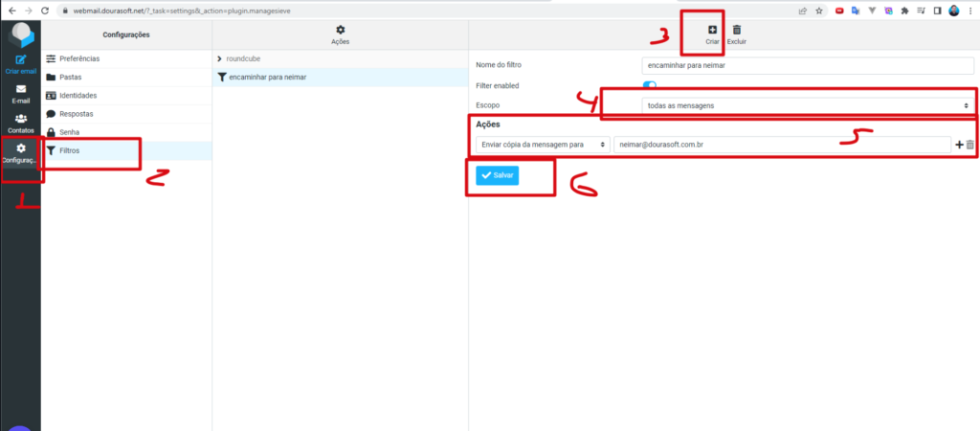Expand the roundcube filter set
Image resolution: width=980 pixels, height=431 pixels.
220,59
